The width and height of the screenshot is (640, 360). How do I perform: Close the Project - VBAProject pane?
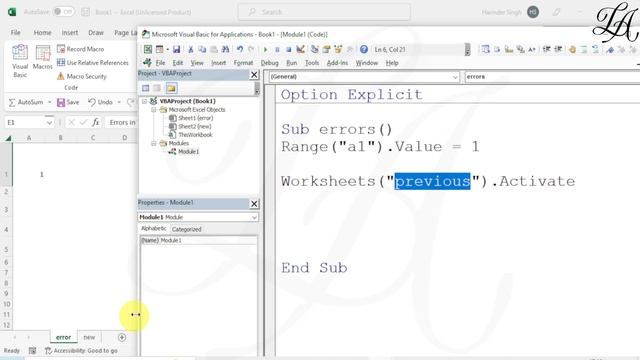coord(254,75)
